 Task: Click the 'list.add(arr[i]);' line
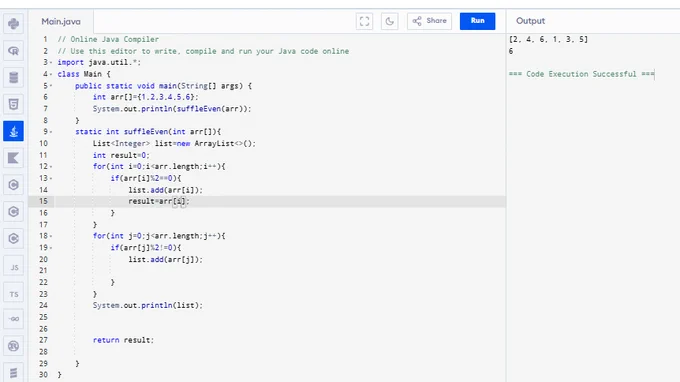click(x=165, y=190)
